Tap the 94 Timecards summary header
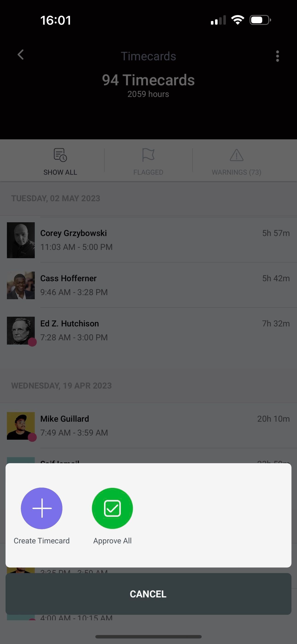The width and height of the screenshot is (297, 644). click(x=148, y=80)
